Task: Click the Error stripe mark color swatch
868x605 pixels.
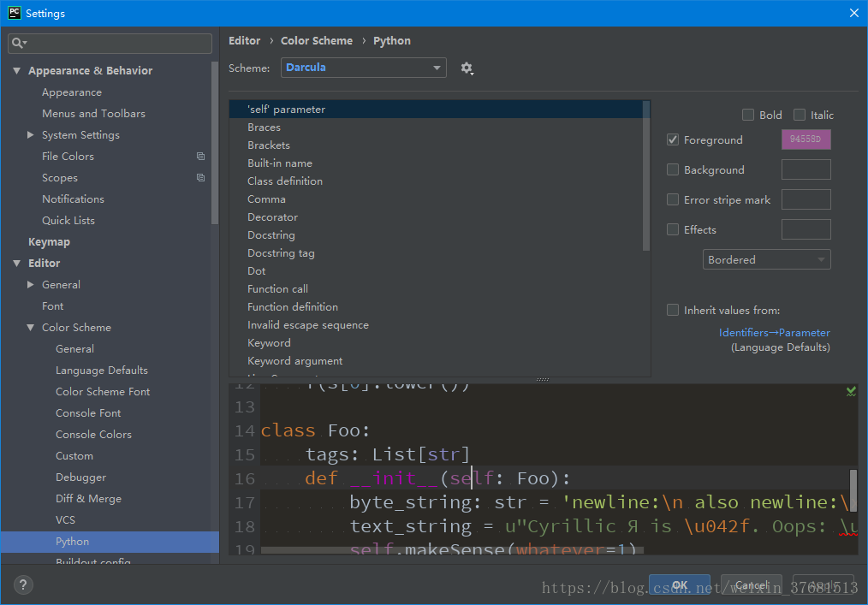Action: click(806, 199)
